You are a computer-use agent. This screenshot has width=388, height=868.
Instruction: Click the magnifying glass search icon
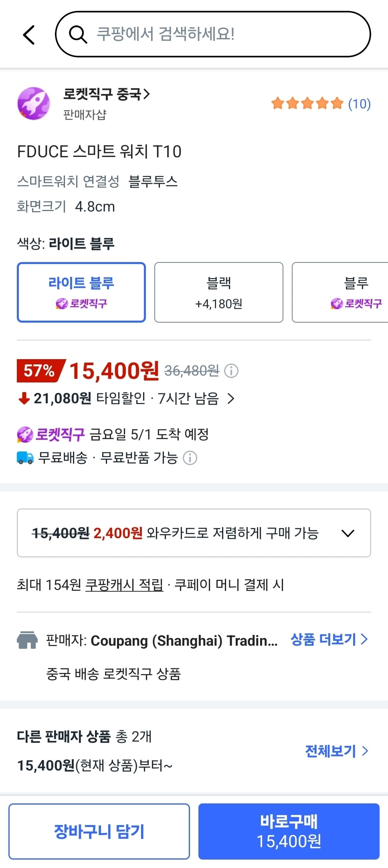click(x=79, y=34)
